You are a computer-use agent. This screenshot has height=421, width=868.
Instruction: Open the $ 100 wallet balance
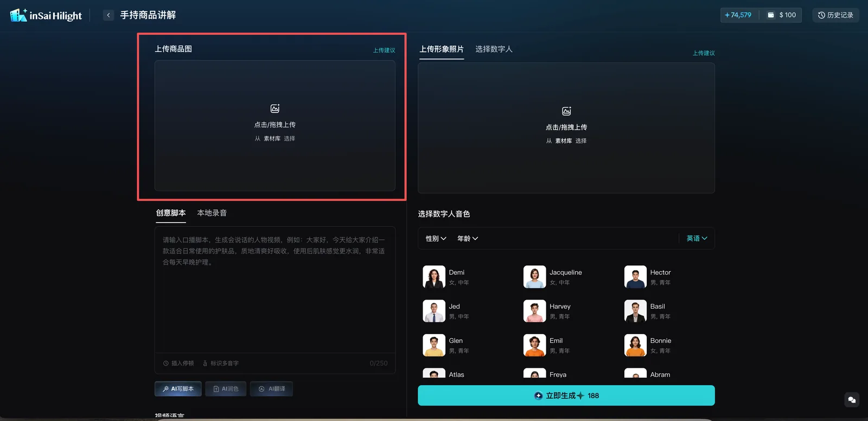[x=782, y=15]
